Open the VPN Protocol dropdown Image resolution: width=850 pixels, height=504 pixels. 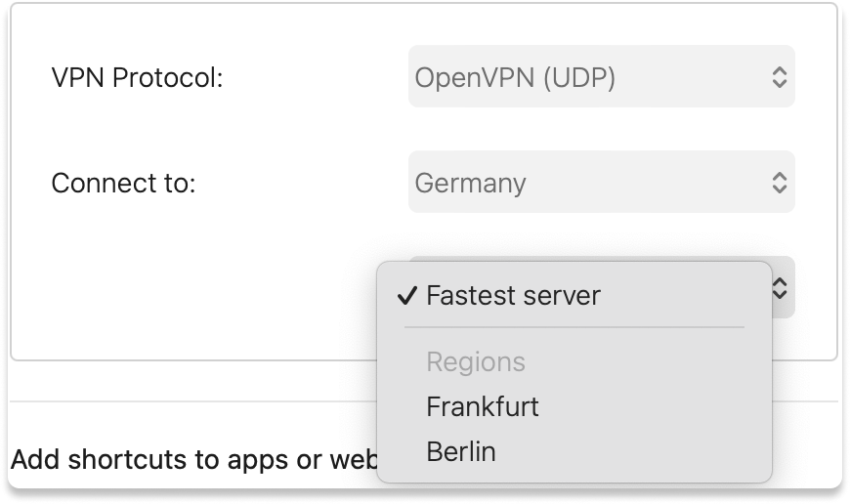(x=600, y=77)
